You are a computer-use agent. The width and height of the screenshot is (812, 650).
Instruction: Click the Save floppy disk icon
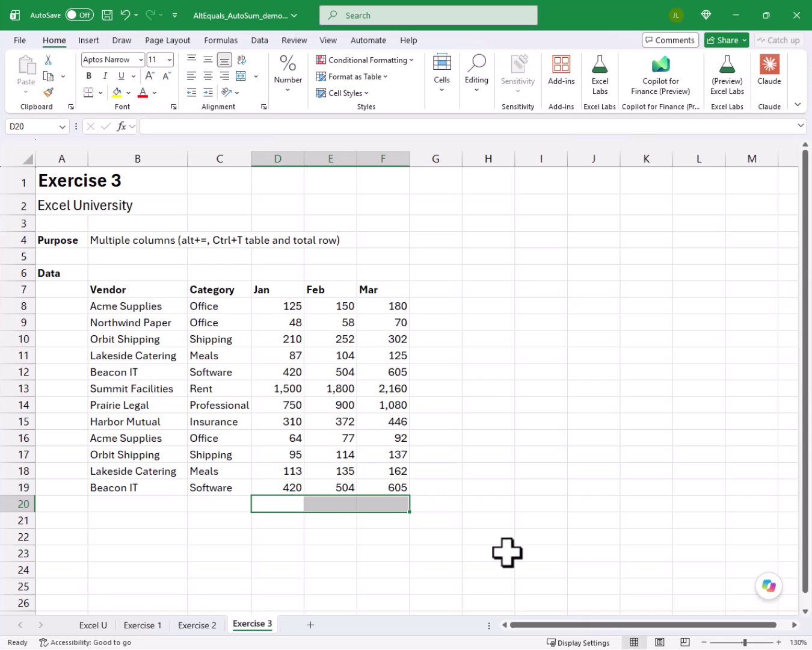(x=107, y=15)
